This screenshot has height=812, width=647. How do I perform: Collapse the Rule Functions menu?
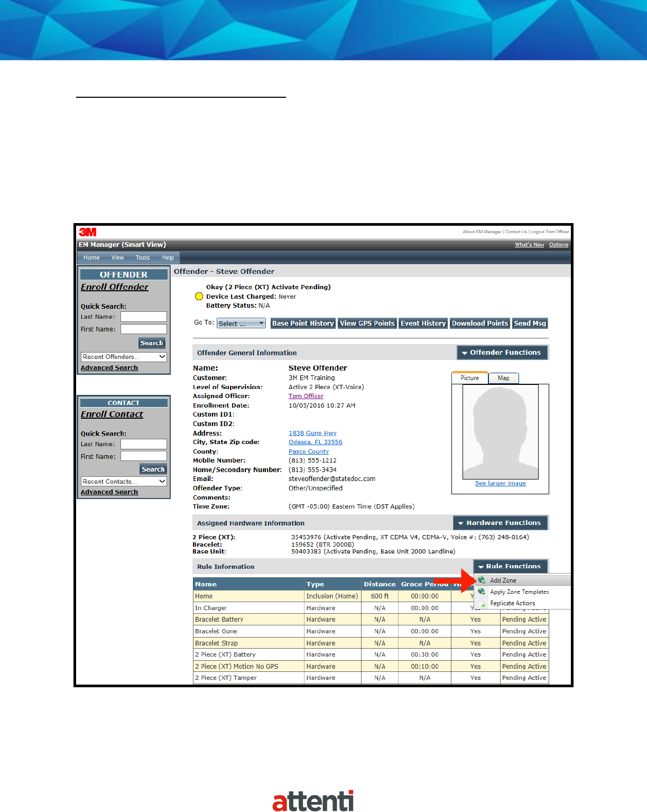[510, 566]
